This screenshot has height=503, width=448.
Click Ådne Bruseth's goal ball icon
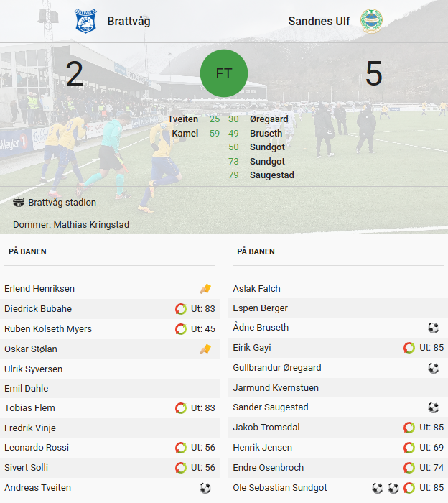pos(434,328)
